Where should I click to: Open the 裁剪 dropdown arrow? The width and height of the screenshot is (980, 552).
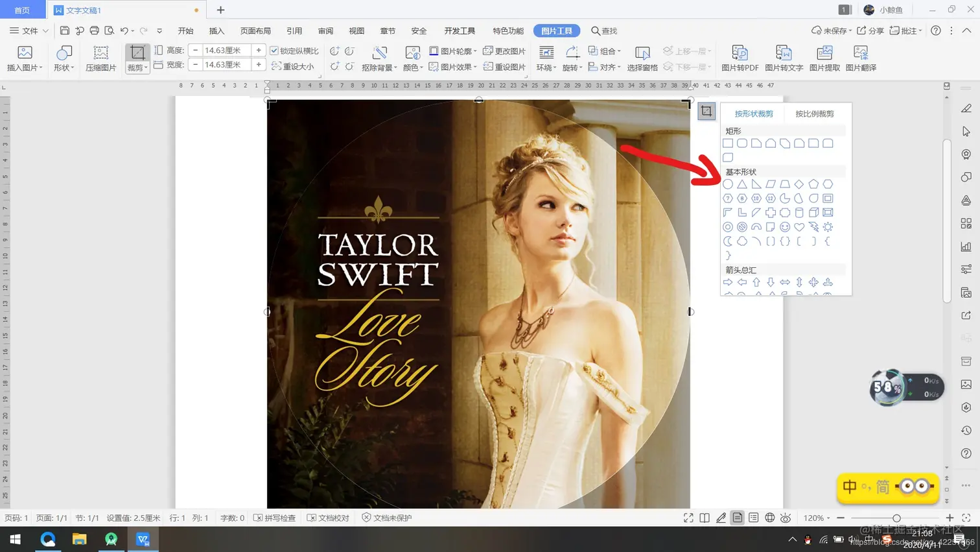[146, 67]
